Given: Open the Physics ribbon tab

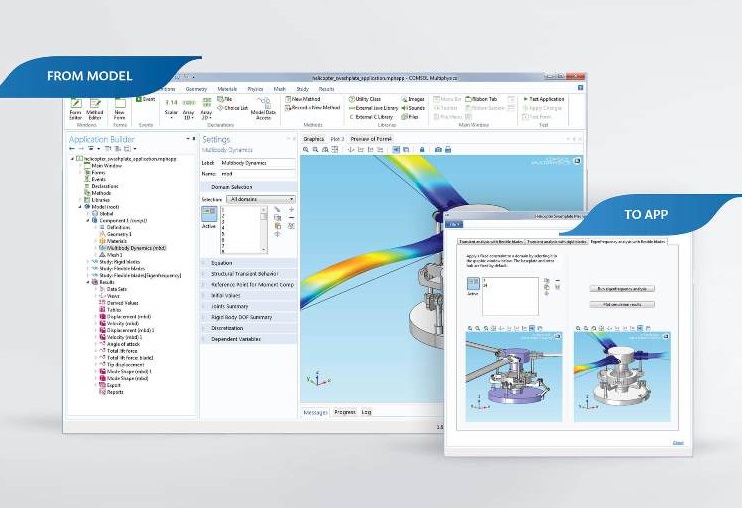Looking at the screenshot, I should pos(255,88).
